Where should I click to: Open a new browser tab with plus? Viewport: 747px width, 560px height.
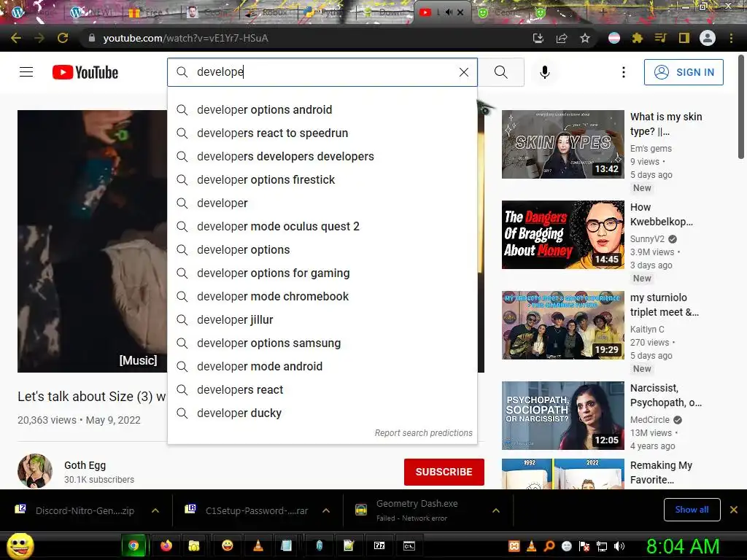tap(603, 12)
